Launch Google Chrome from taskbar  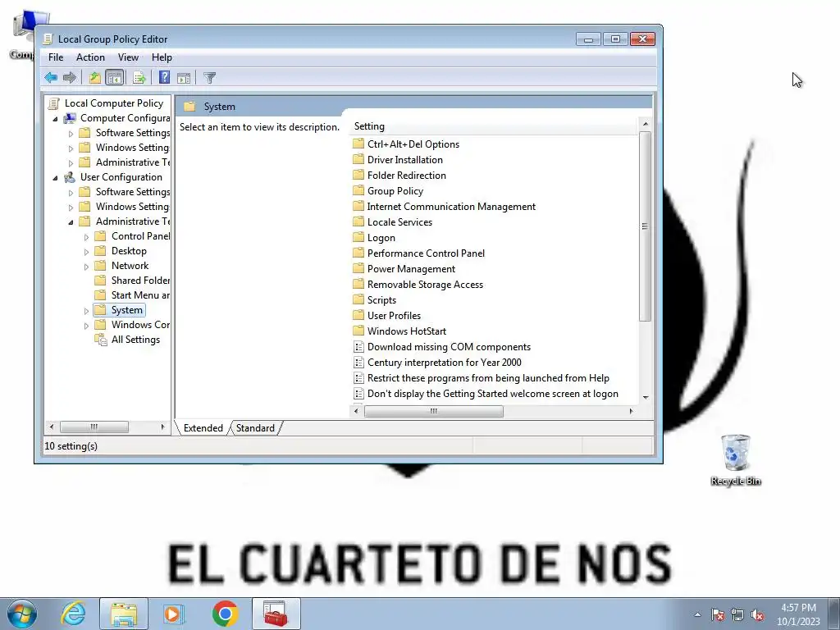point(225,614)
